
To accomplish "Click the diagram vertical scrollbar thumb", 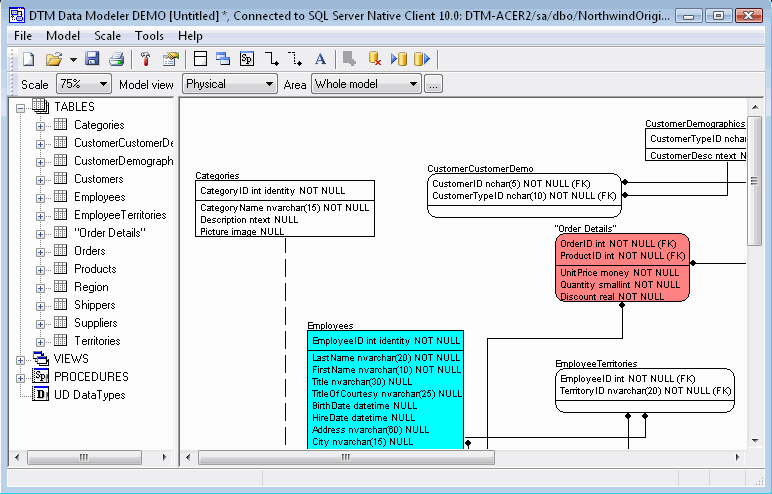I will pyautogui.click(x=754, y=181).
